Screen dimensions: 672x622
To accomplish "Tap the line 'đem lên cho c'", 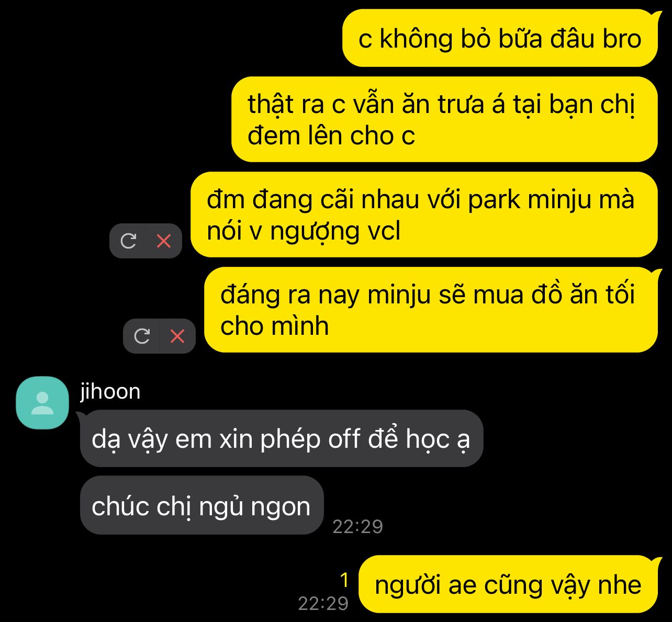I will 331,136.
